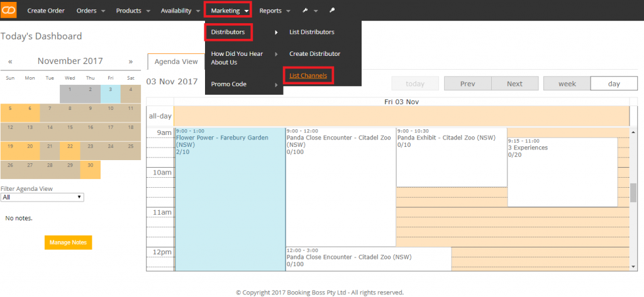Click the November 2017 month title

pyautogui.click(x=70, y=61)
